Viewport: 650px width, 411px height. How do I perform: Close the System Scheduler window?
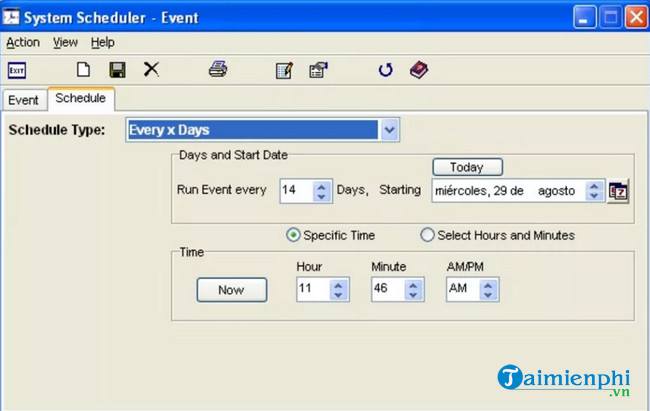[636, 17]
